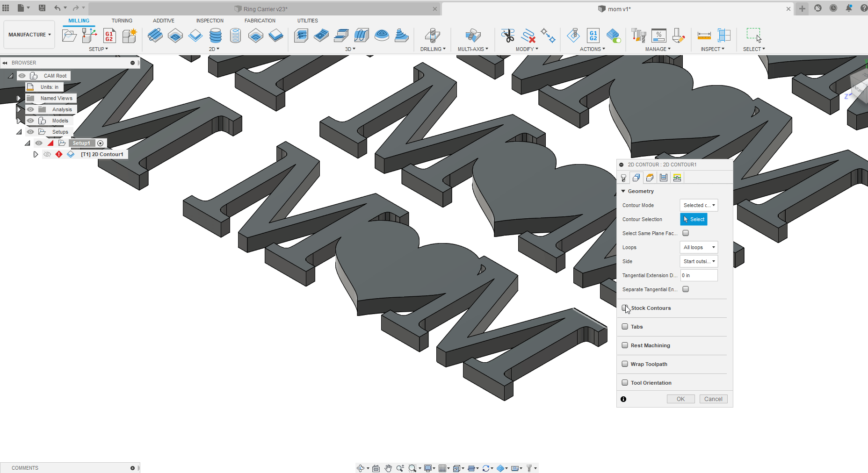Click the Post Process icon in Actions

point(593,36)
